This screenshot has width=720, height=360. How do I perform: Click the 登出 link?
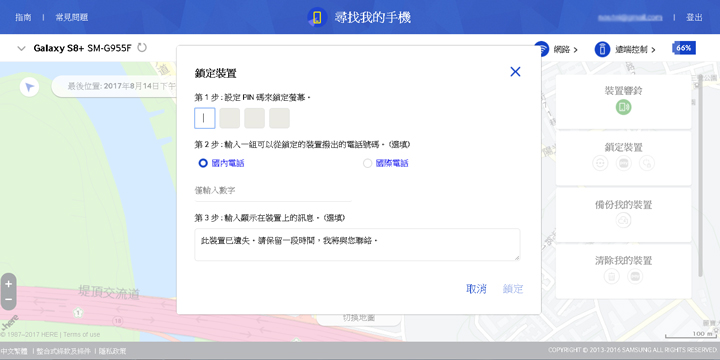(x=694, y=17)
